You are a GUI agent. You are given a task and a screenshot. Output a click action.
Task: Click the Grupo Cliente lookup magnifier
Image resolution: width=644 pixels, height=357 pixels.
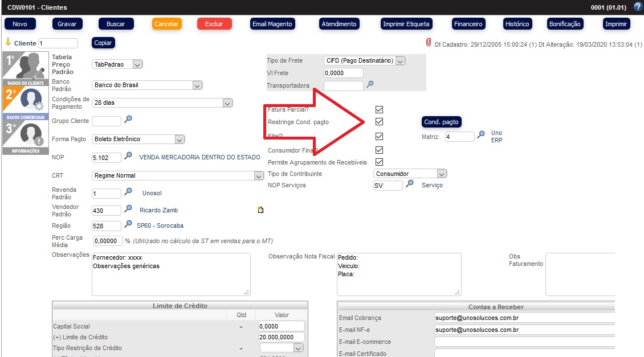point(128,120)
